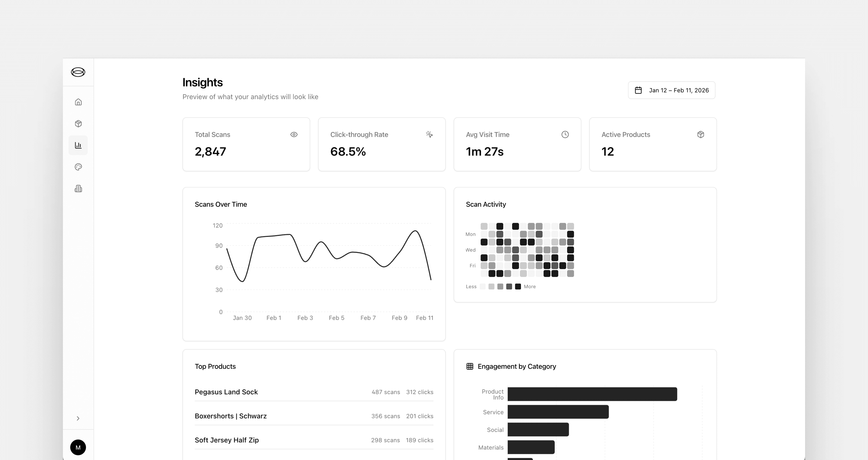The width and height of the screenshot is (868, 460).
Task: Open the Home page from the sidebar
Action: (x=78, y=102)
